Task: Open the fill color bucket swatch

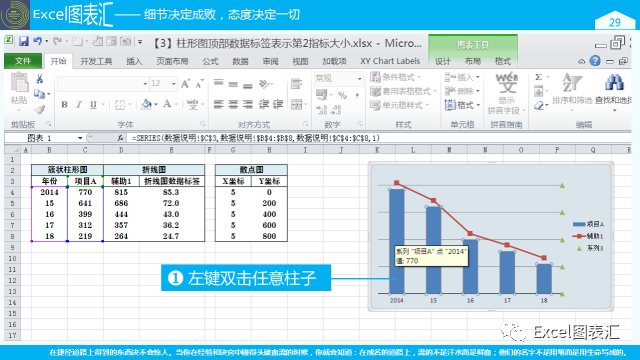Action: pyautogui.click(x=147, y=104)
